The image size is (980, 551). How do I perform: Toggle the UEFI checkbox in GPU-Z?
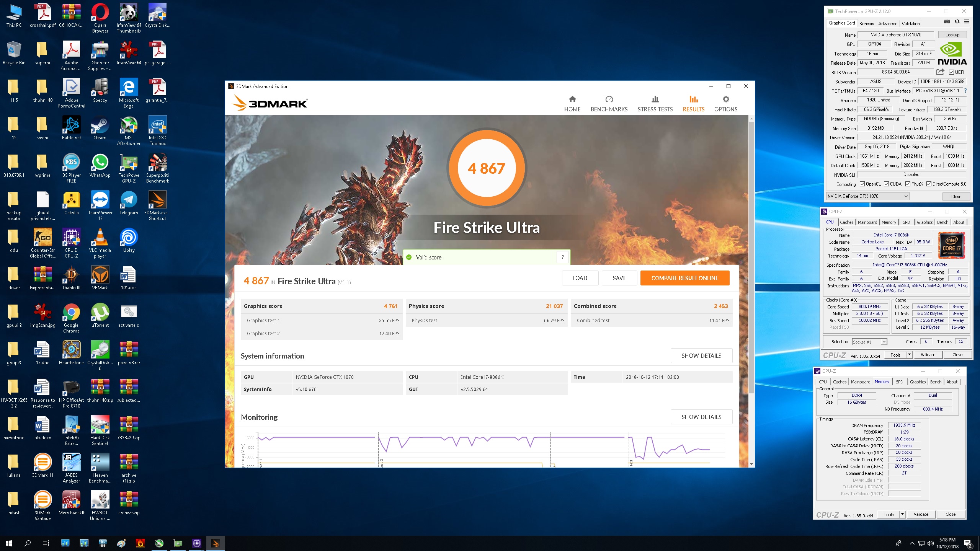(951, 72)
